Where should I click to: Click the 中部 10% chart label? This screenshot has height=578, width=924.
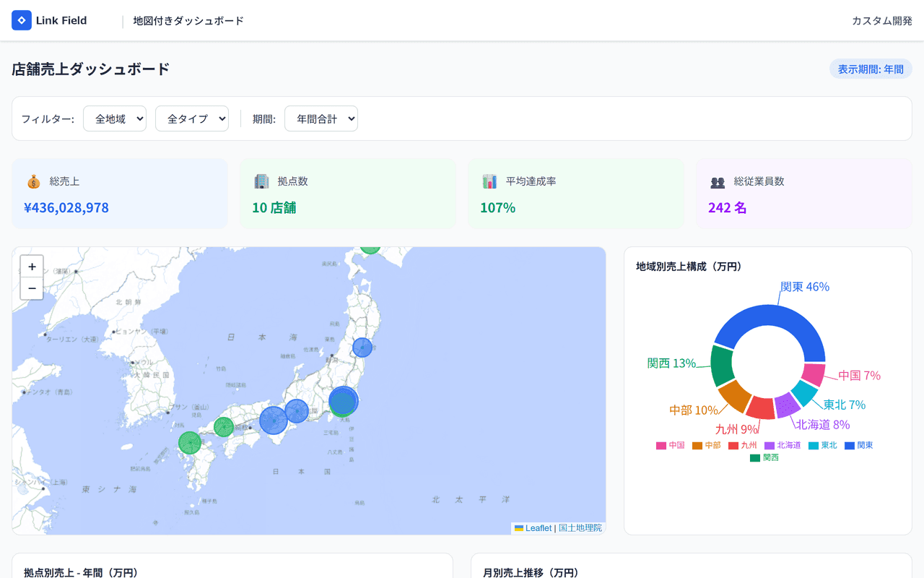694,410
